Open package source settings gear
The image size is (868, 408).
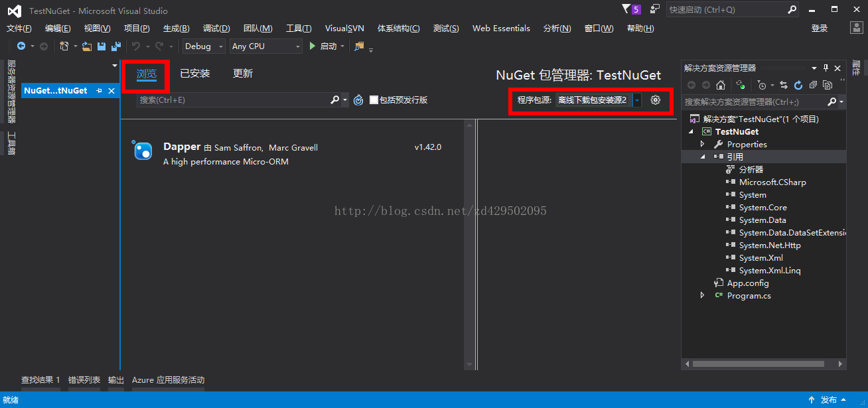pyautogui.click(x=656, y=100)
